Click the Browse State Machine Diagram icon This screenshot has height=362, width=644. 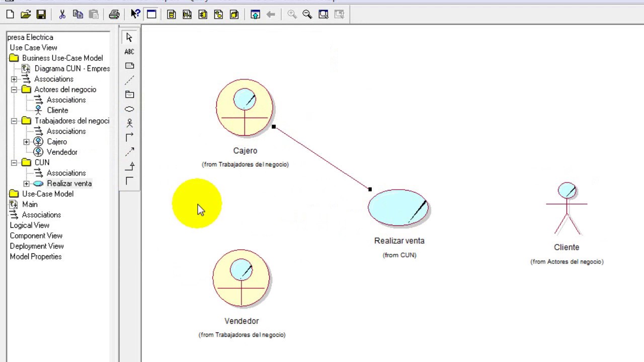218,15
